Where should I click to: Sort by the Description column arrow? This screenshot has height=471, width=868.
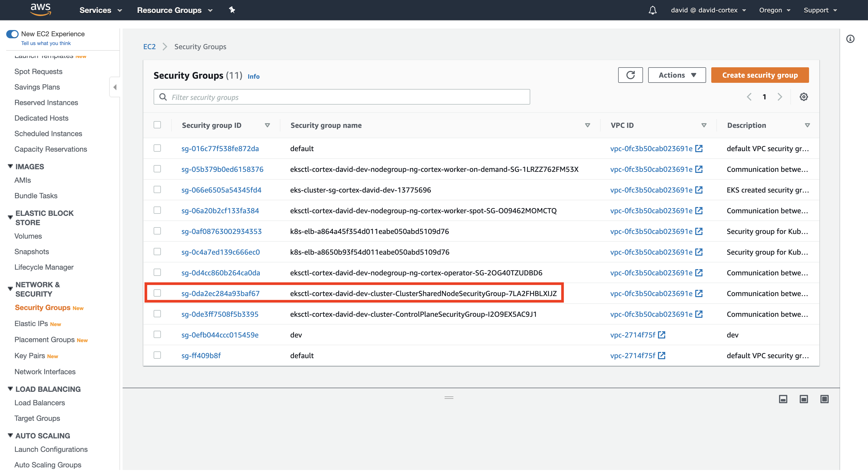pos(807,126)
